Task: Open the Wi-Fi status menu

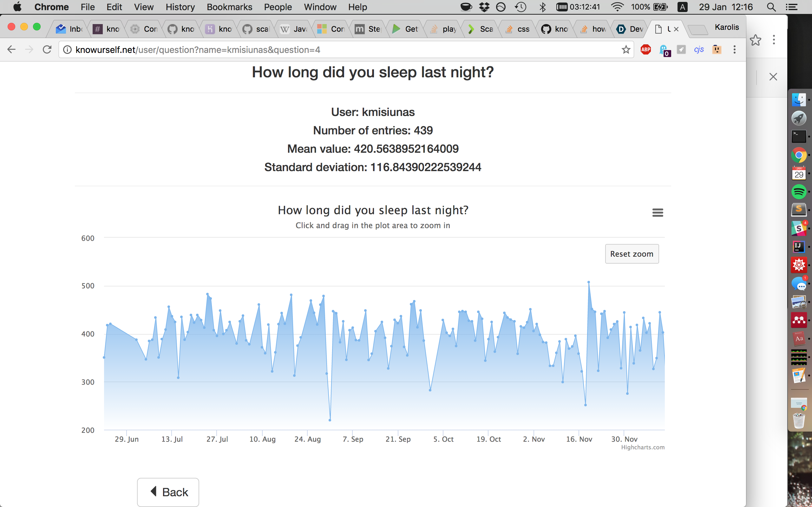Action: coord(617,7)
